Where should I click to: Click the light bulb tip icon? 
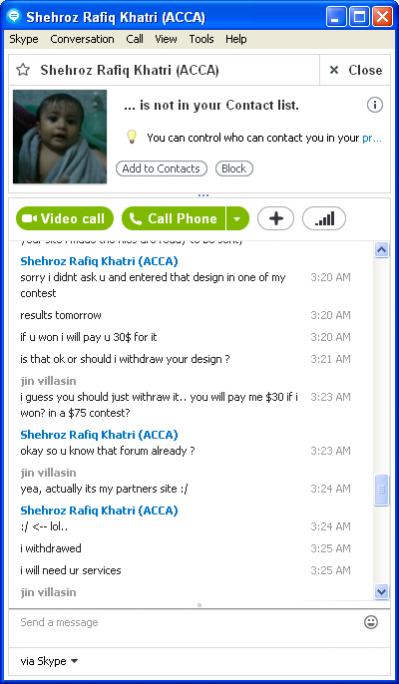[x=131, y=137]
